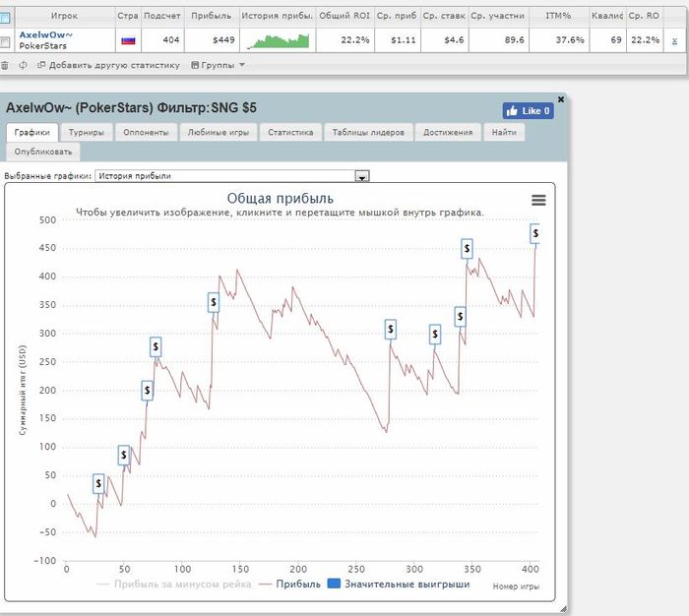Click the trash icon below the table
Screen dimensions: 689x616
point(4,66)
